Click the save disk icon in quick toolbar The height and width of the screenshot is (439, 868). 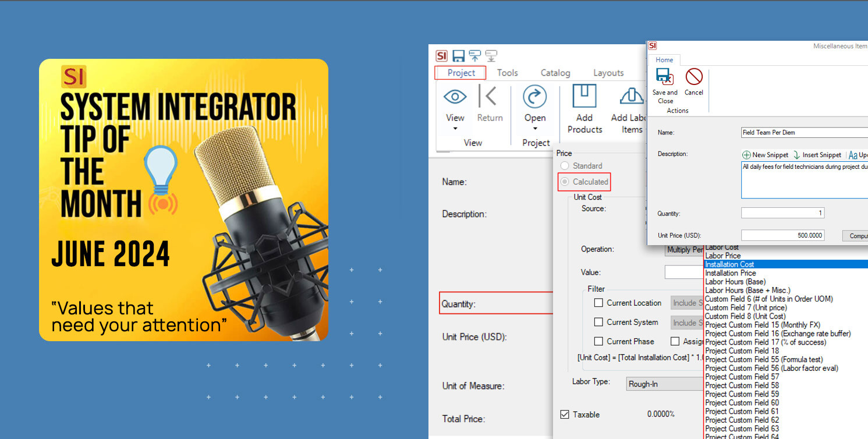tap(459, 56)
